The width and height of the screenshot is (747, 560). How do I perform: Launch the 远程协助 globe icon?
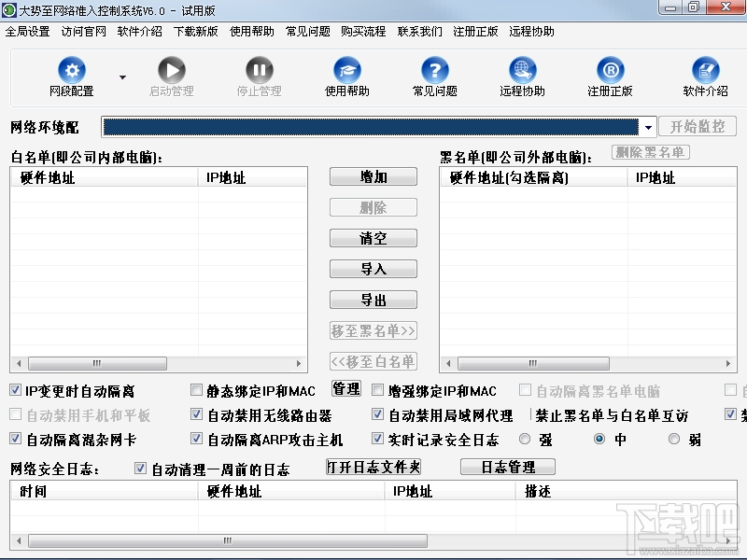(522, 70)
